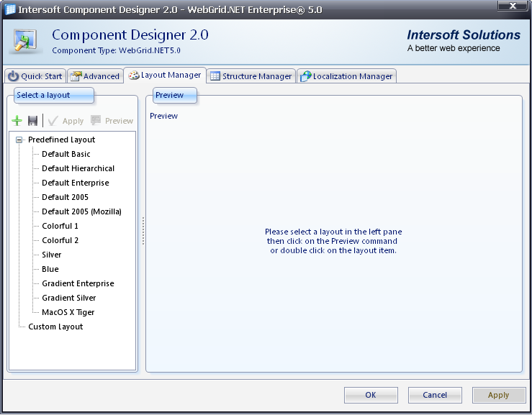Open the Structure Manager tab
Viewport: 532px width, 415px height.
[251, 76]
